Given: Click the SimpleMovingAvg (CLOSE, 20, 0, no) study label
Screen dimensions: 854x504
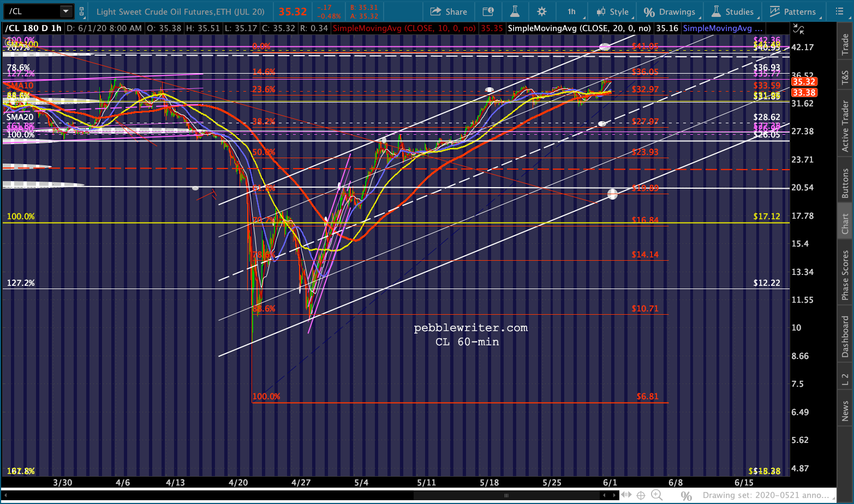Looking at the screenshot, I should tap(580, 28).
